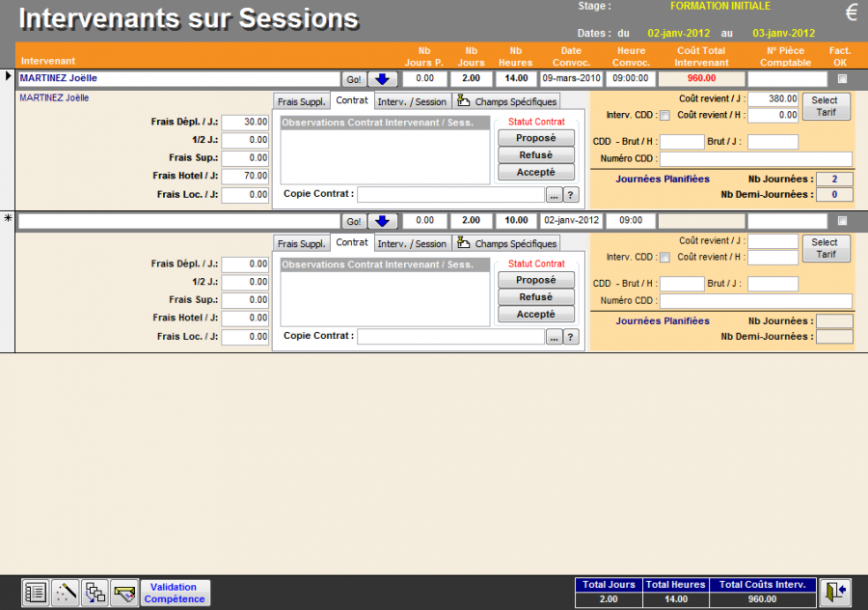Click the magic wand icon in bottom toolbar
868x610 pixels.
click(65, 593)
